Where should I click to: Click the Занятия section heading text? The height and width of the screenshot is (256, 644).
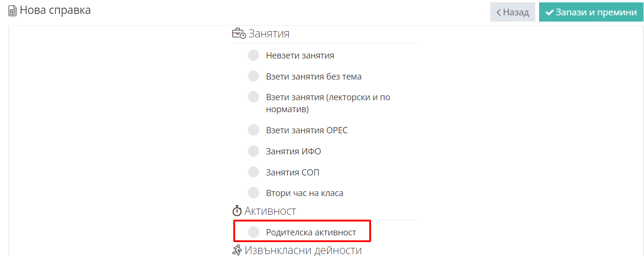coord(269,34)
